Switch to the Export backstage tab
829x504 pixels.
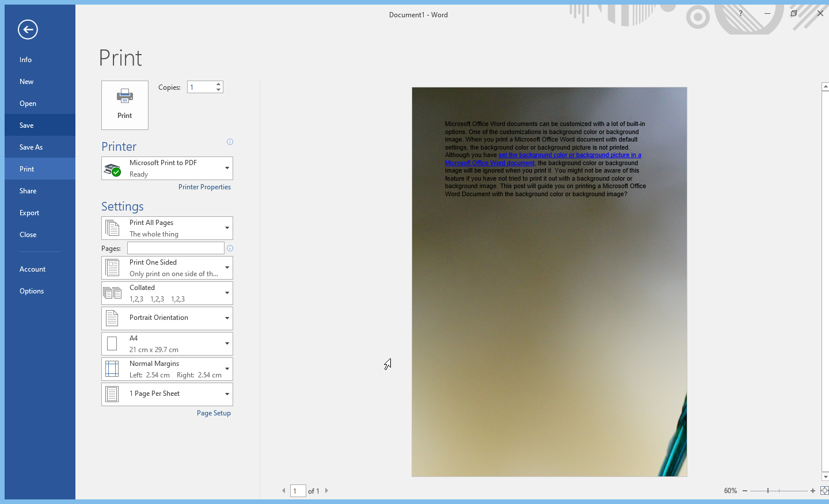coord(29,212)
